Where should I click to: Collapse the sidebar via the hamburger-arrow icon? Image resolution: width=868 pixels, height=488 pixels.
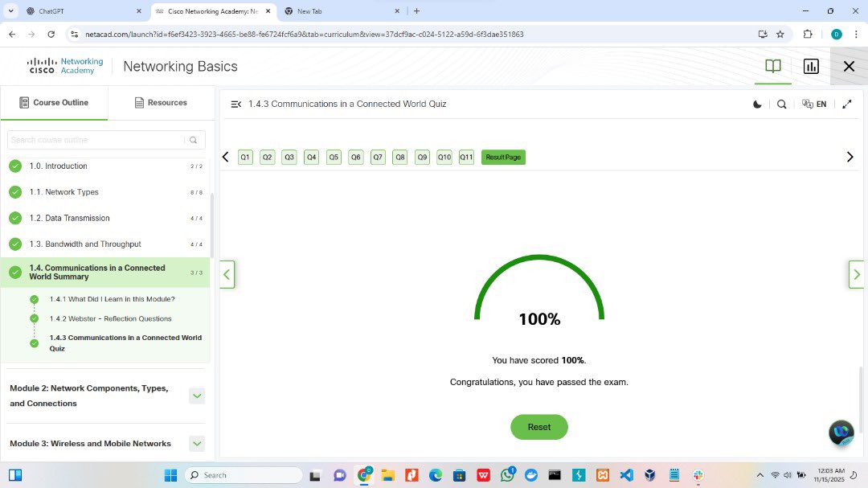point(235,104)
